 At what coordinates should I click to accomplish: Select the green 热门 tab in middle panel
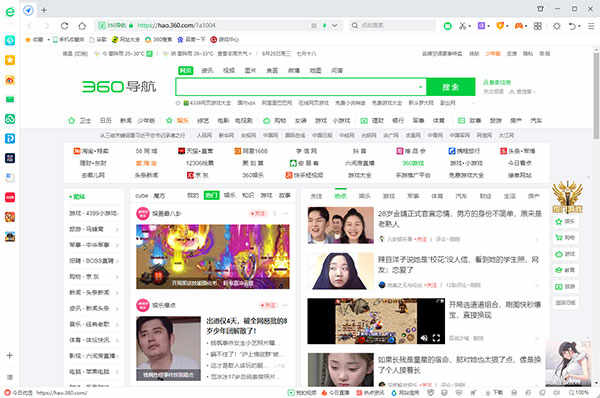point(211,195)
